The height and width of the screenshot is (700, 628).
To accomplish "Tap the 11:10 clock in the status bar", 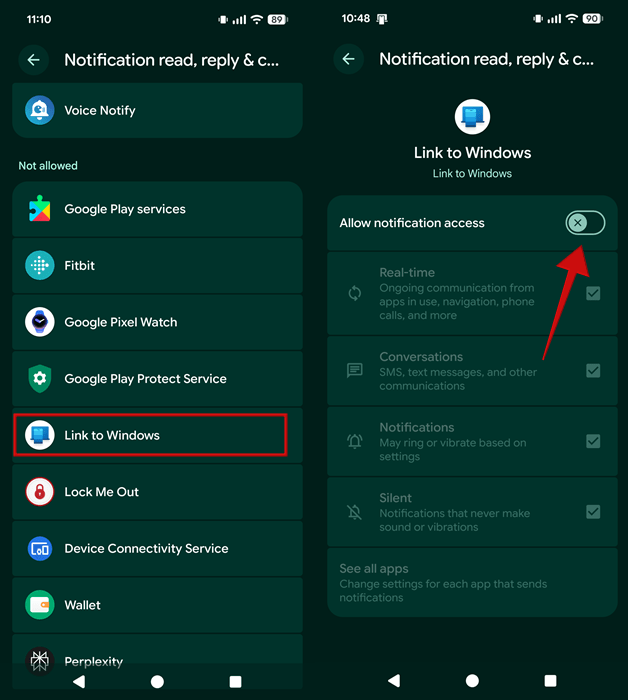I will coord(39,19).
